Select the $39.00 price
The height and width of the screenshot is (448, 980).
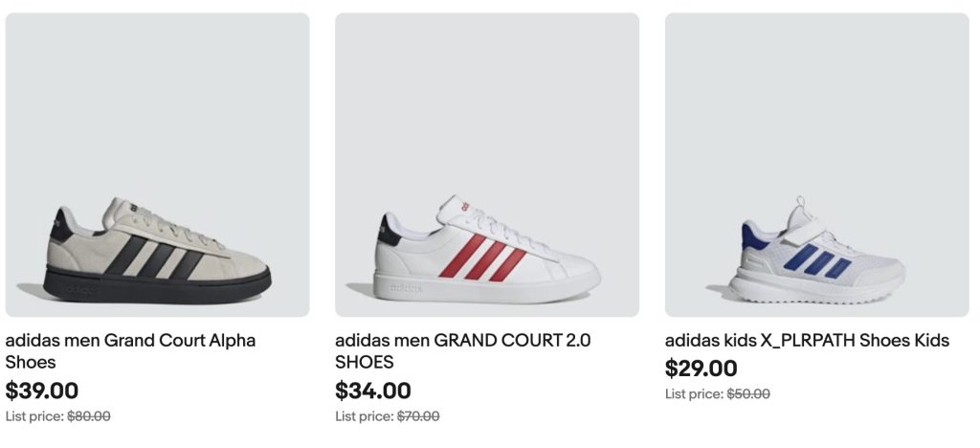tap(42, 391)
